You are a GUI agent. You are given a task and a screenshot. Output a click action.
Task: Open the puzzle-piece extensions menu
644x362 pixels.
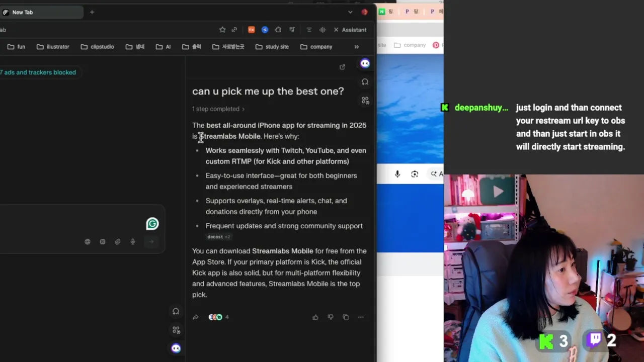click(x=278, y=30)
